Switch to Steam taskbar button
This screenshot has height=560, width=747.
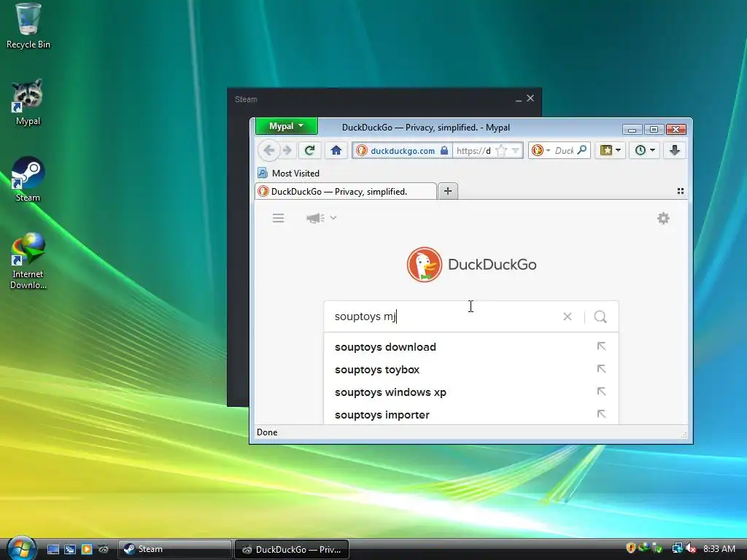pos(174,549)
